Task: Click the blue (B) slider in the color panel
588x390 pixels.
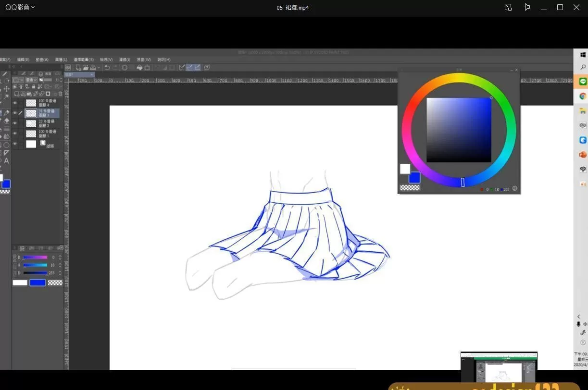Action: (x=36, y=273)
